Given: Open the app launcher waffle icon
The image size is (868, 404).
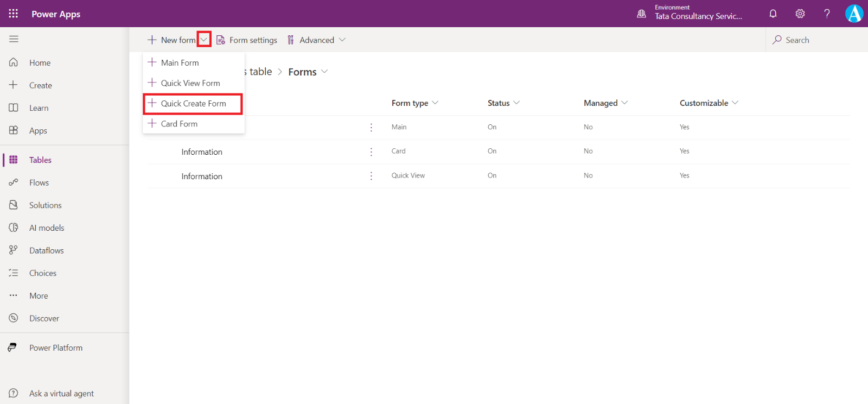Looking at the screenshot, I should [x=14, y=14].
